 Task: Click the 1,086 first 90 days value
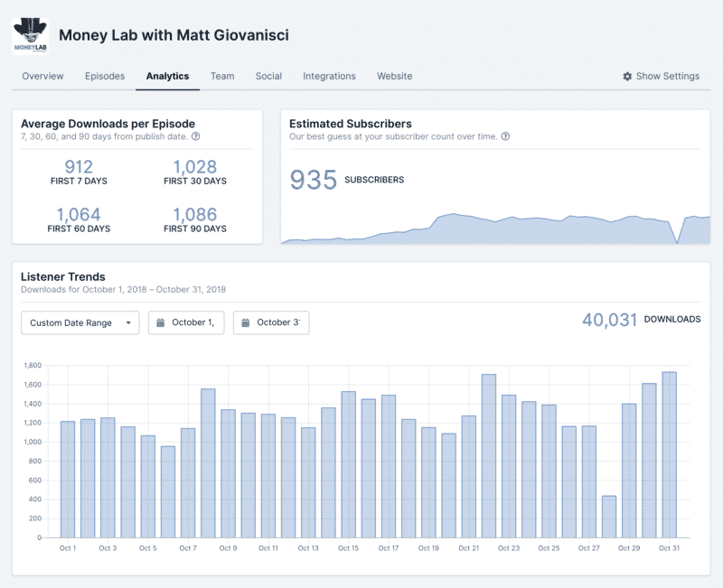pyautogui.click(x=194, y=214)
